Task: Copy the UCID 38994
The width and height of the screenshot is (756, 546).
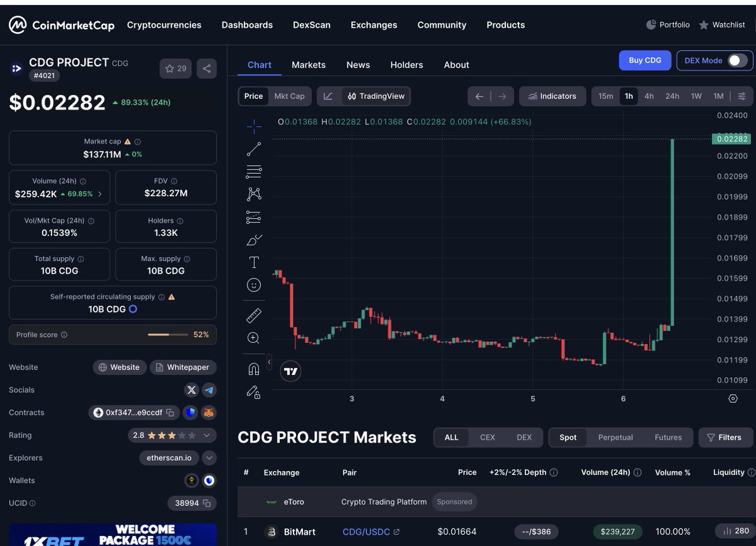Action: point(207,503)
